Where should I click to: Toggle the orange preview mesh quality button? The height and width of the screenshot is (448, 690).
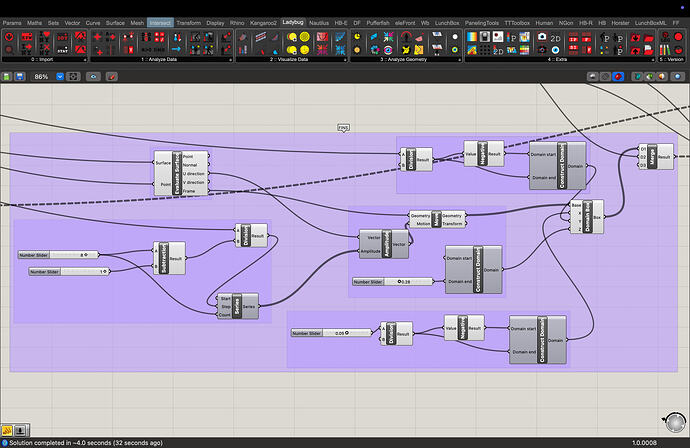click(x=662, y=77)
